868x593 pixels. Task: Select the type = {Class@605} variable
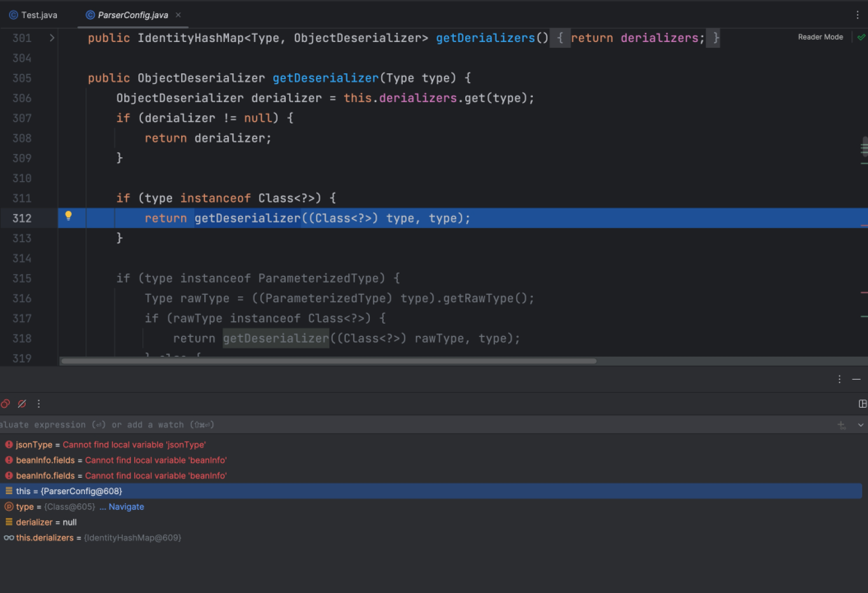coord(431,507)
